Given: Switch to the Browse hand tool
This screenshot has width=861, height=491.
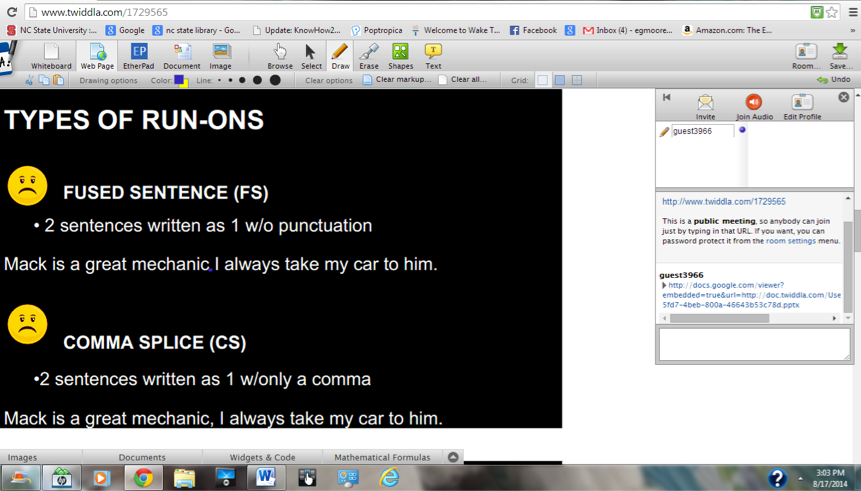Looking at the screenshot, I should tap(280, 55).
